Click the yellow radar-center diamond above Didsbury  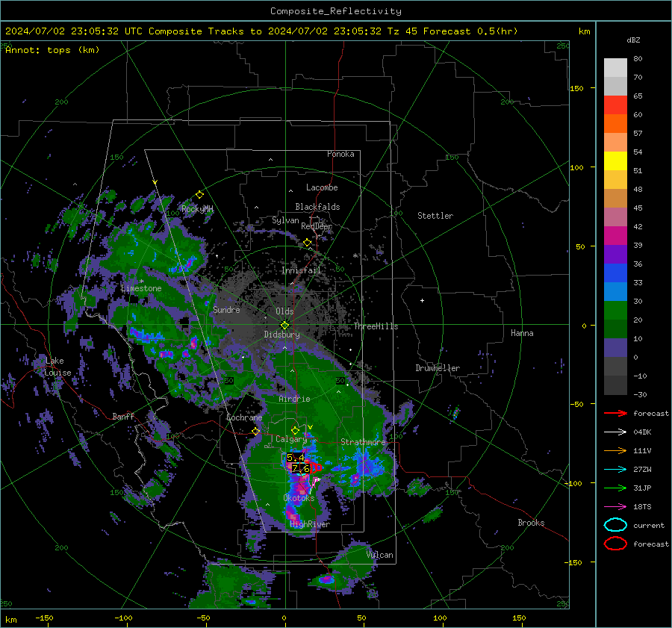(x=284, y=325)
